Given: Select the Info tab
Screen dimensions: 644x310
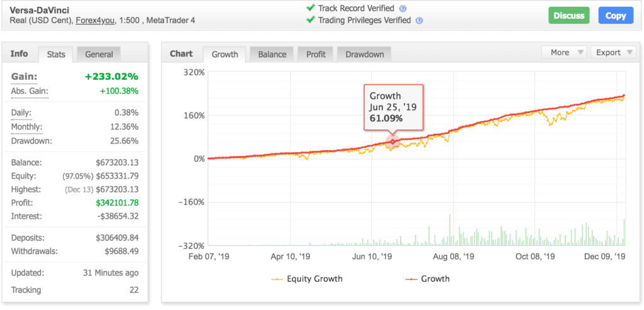Looking at the screenshot, I should tap(19, 54).
